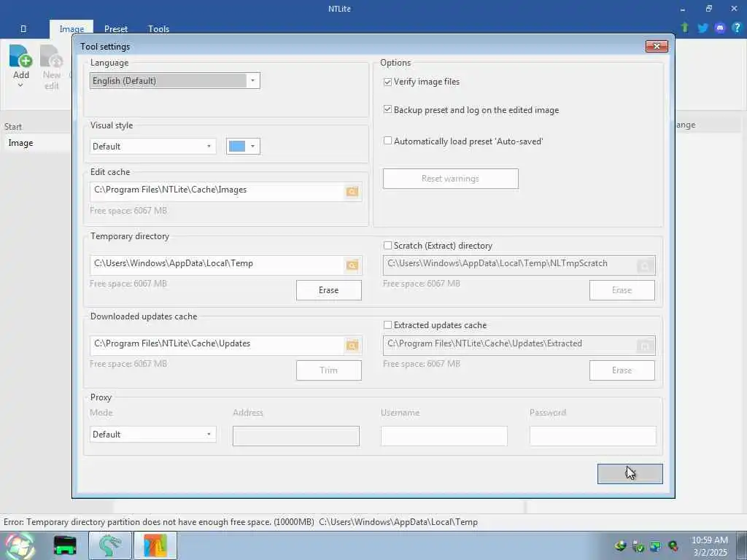Viewport: 747px width, 560px height.
Task: Click the blue color swatch in Visual style
Action: (x=237, y=146)
